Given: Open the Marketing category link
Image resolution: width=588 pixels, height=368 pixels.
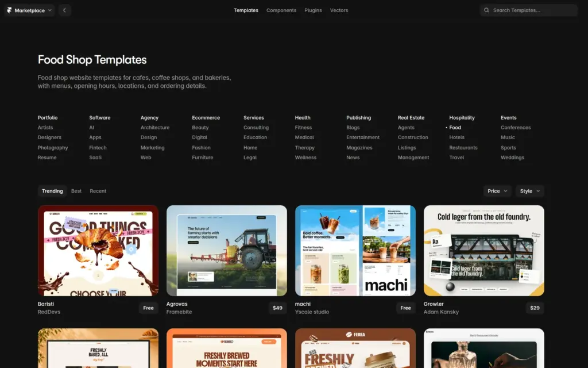Looking at the screenshot, I should click(153, 148).
